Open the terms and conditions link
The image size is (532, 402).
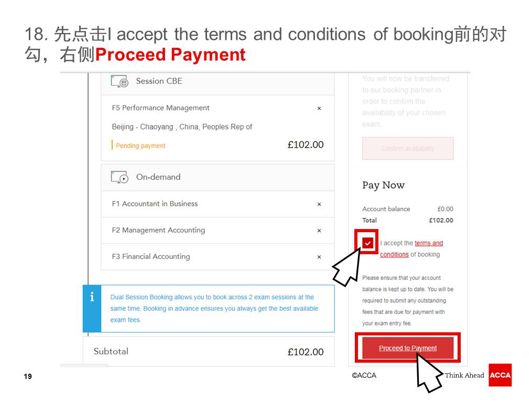click(430, 243)
